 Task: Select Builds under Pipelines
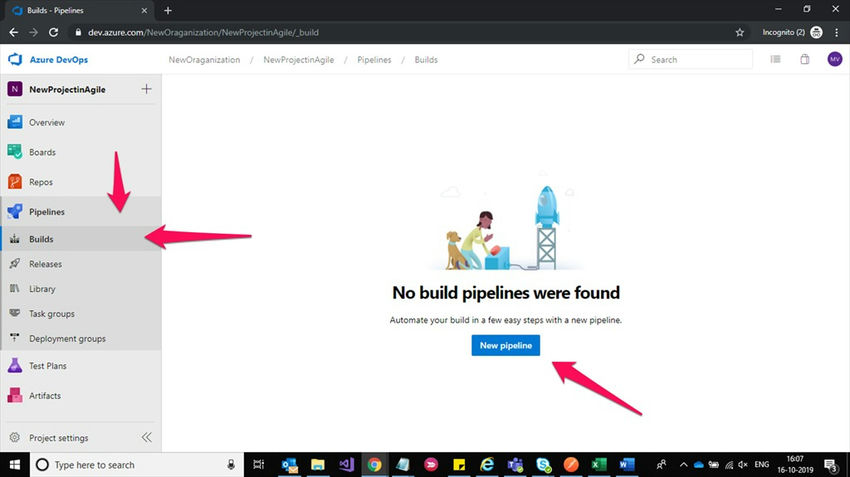point(81,239)
